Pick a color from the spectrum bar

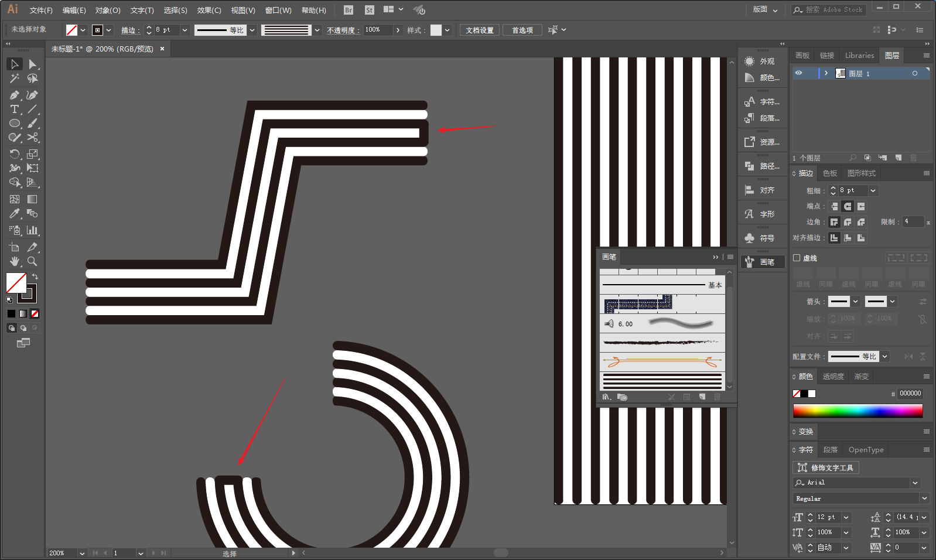pyautogui.click(x=858, y=411)
